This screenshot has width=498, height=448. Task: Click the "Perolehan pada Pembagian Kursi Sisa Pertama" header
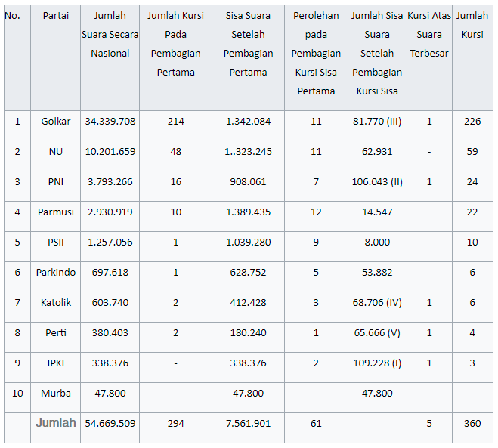316,54
